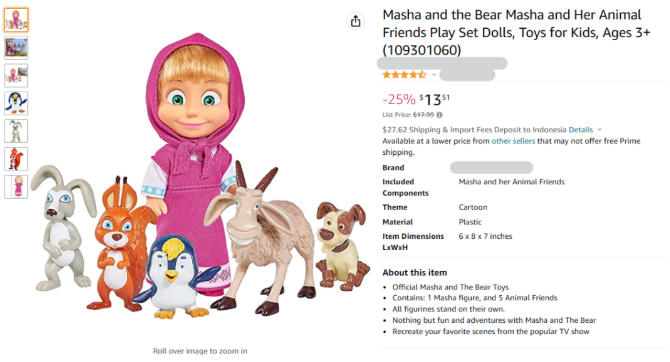
Task: Select the grey rabbit figure thumbnail
Action: [16, 131]
